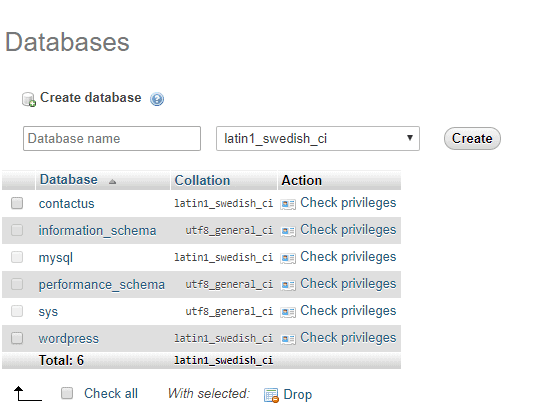Viewport: 540px width, 418px height.
Task: Click privileges icon in information_schema row
Action: tap(288, 231)
